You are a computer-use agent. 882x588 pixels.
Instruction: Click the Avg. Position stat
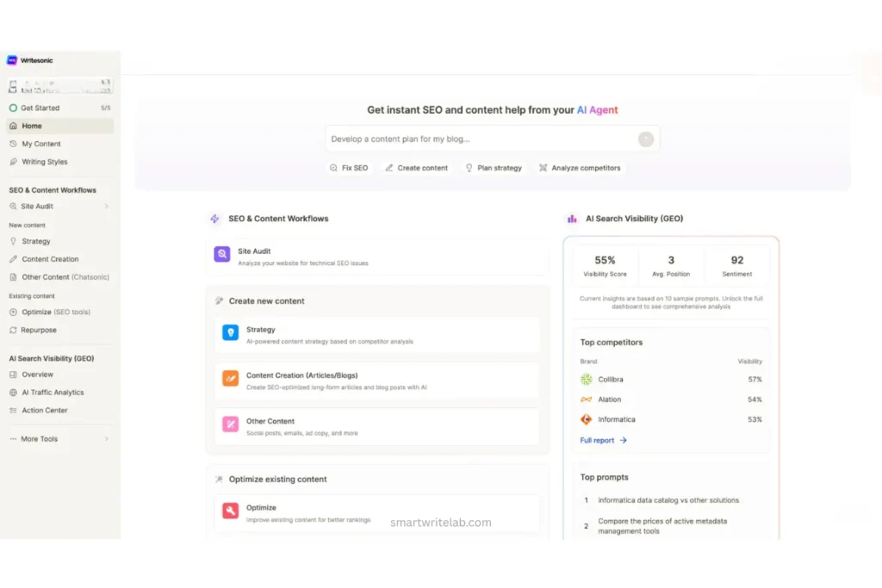click(671, 266)
